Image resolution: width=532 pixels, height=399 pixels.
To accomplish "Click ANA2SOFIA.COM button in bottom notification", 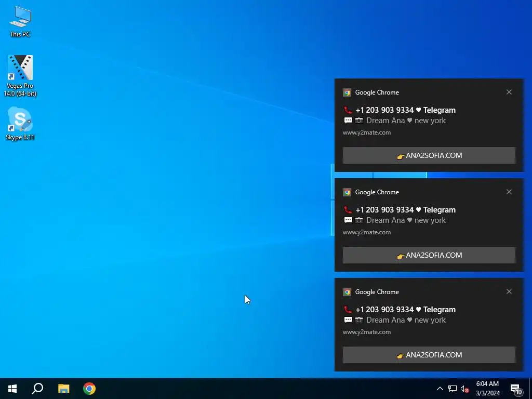I will click(429, 355).
